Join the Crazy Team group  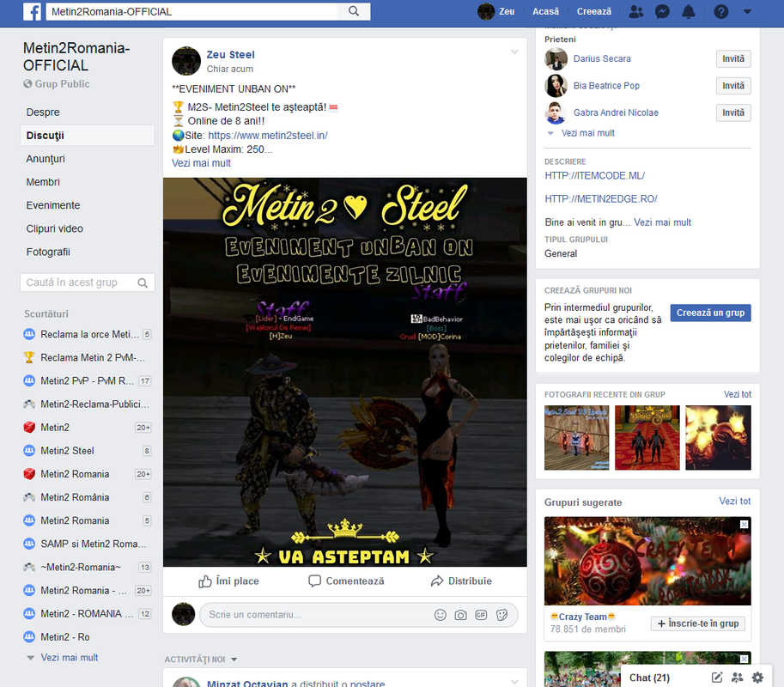(x=698, y=623)
